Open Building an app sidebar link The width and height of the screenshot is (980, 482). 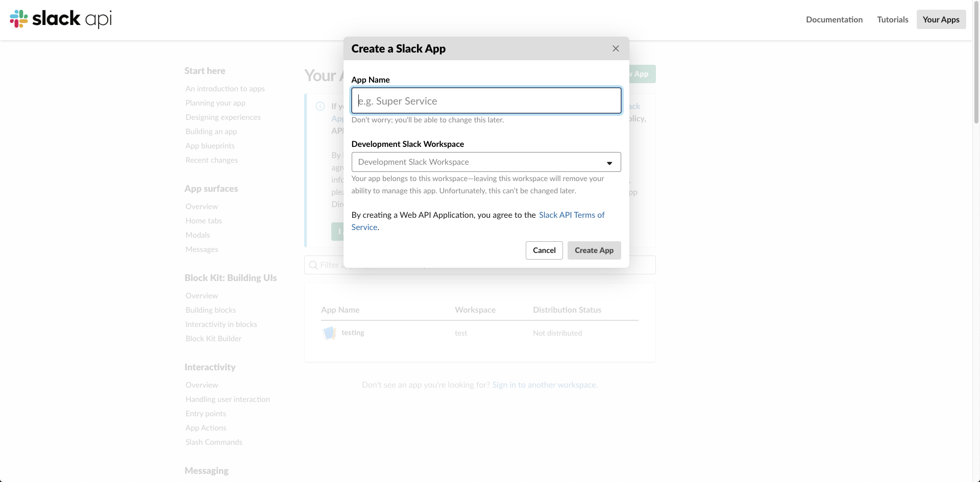211,132
